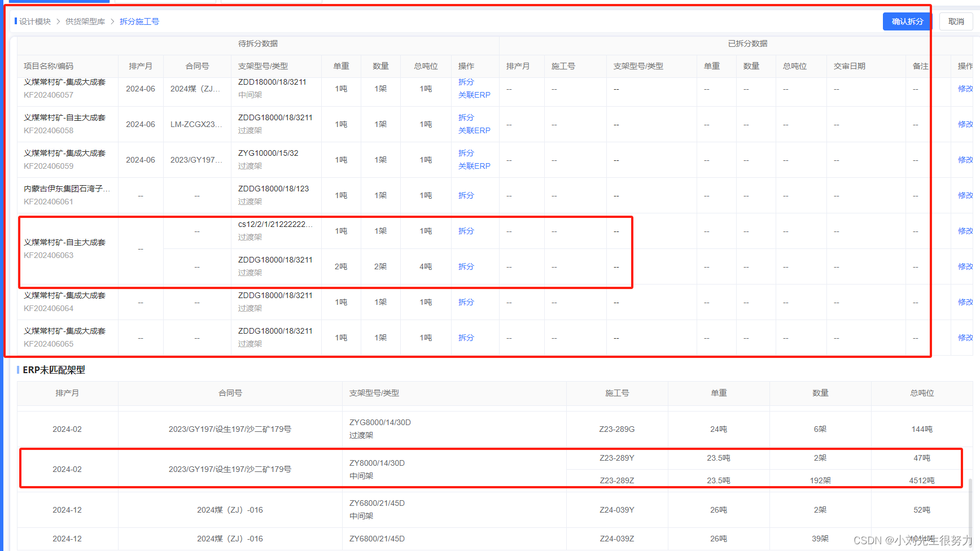Click 拆分 on the KF202406058 row
This screenshot has height=551, width=980.
coord(466,117)
